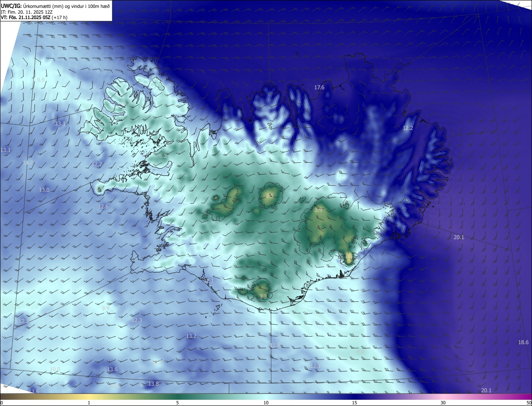Click the 9.0 value label on the map
Image resolution: width=532 pixels, height=406 pixels.
[360, 352]
